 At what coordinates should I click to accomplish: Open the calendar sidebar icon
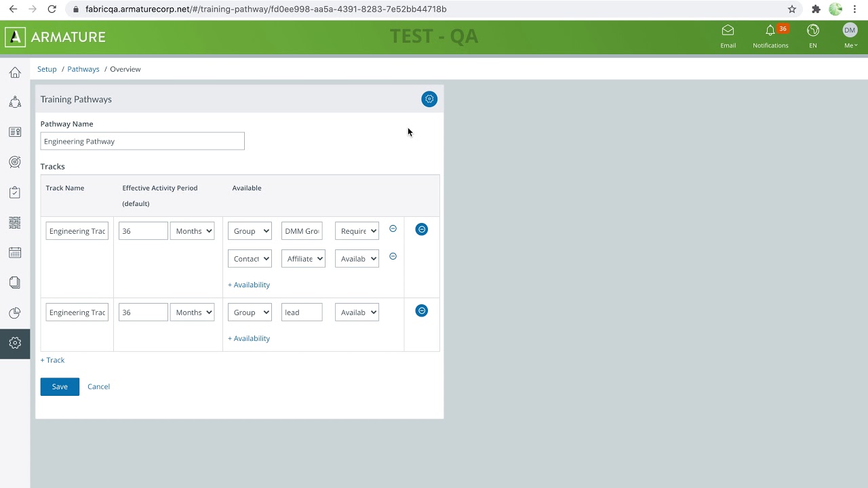pos(15,253)
